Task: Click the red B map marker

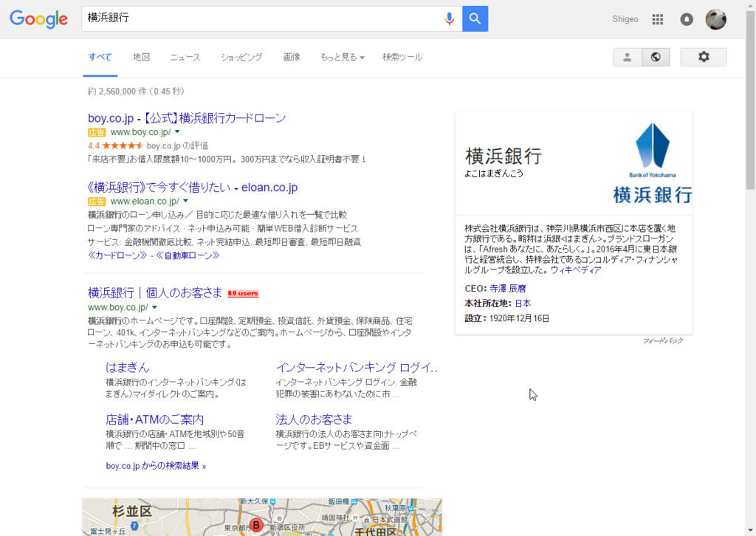Action: click(256, 525)
